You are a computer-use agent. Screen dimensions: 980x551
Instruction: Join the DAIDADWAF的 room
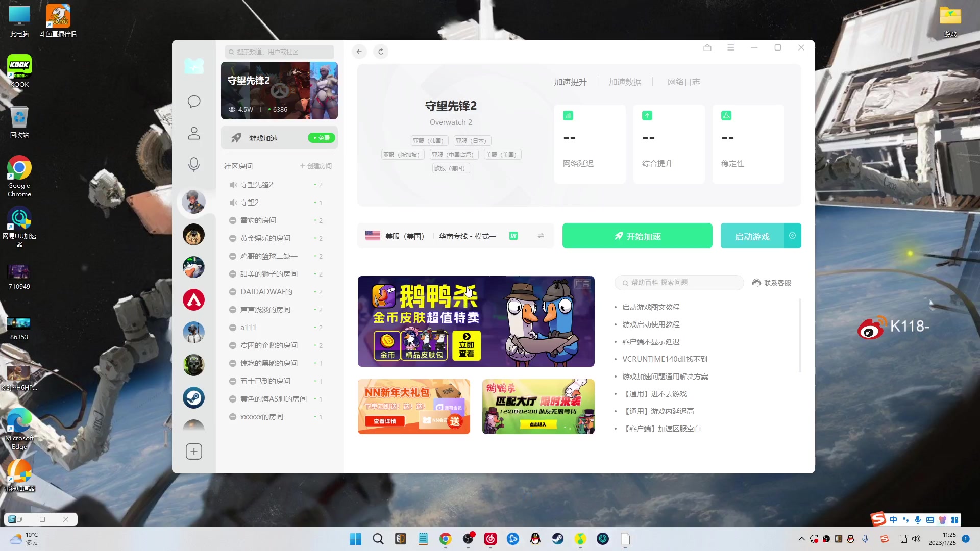pyautogui.click(x=279, y=292)
